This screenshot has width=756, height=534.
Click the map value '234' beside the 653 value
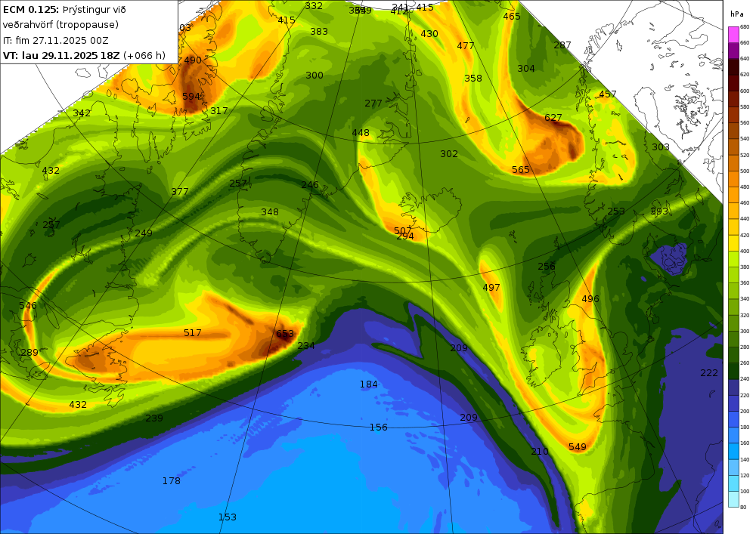click(x=306, y=345)
